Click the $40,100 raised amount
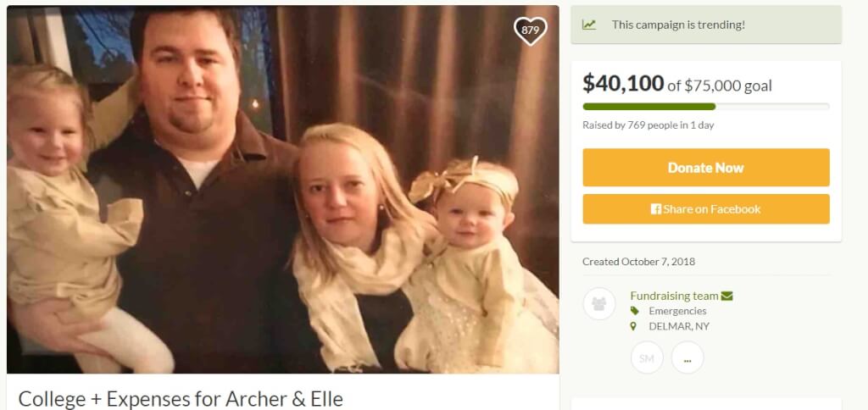Viewport: 868px width, 410px height. (623, 84)
